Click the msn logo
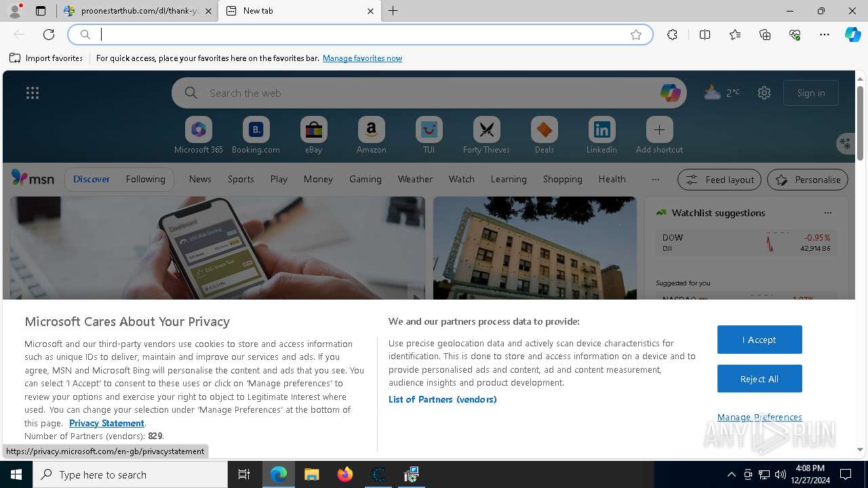The image size is (868, 488). coord(33,178)
